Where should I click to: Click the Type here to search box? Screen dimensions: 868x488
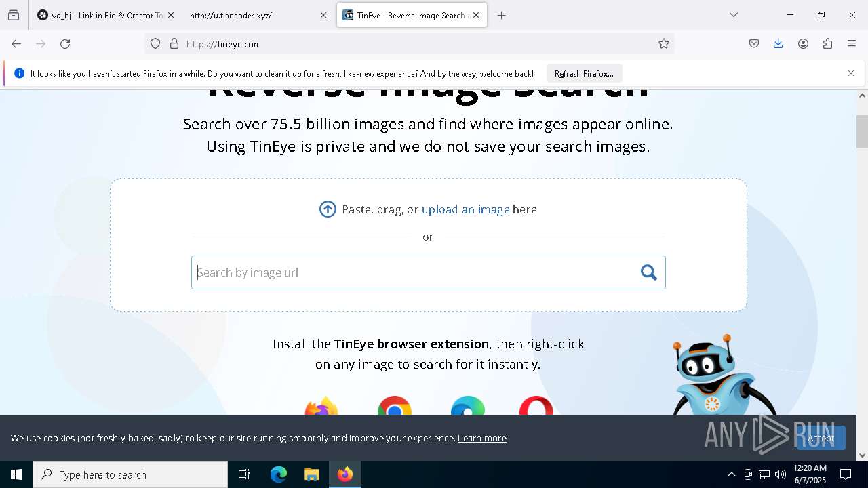pyautogui.click(x=130, y=474)
